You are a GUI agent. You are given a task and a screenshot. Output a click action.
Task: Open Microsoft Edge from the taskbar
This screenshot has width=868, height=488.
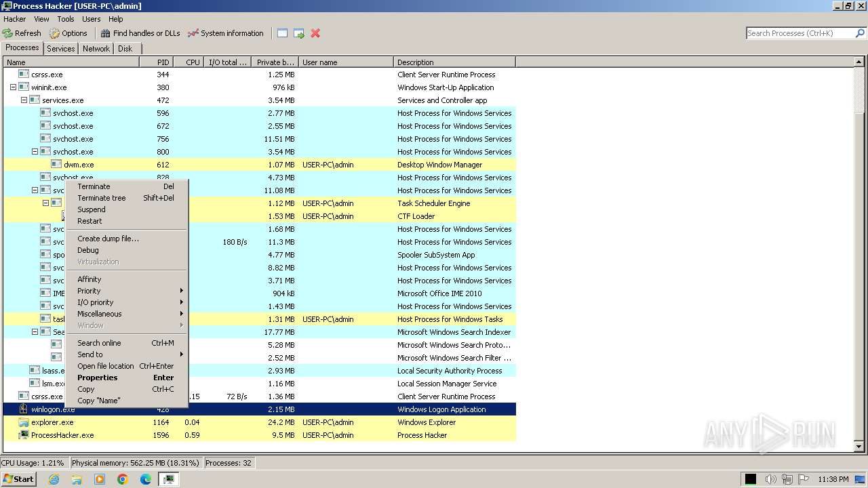pyautogui.click(x=146, y=479)
